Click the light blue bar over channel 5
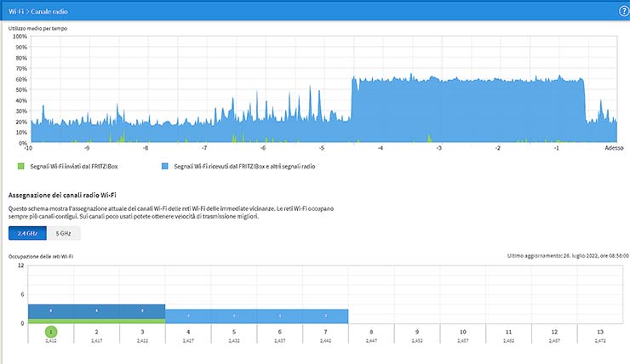Screen dimensions: 630x364 click(x=234, y=316)
